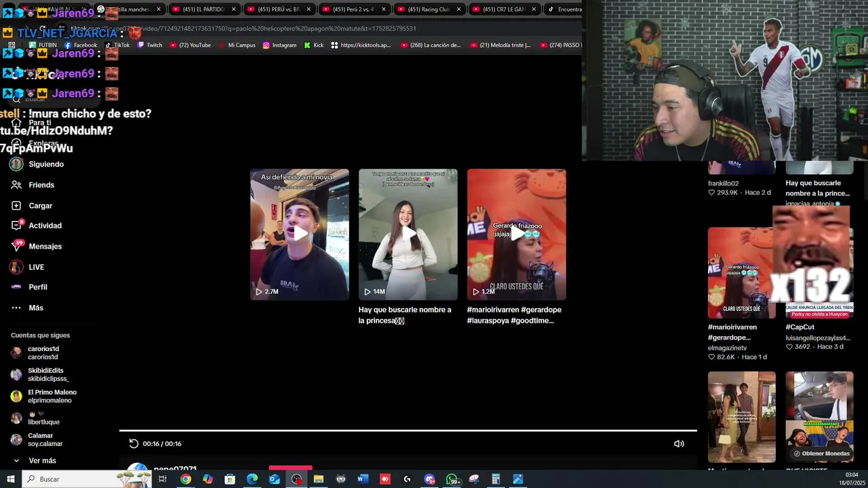Open related video of couple walking
The image size is (868, 488).
(x=742, y=417)
